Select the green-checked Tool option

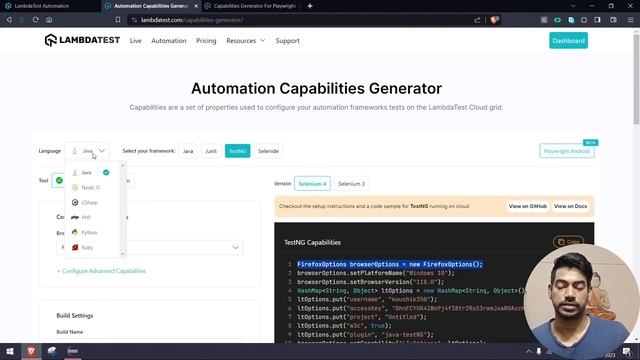(x=59, y=180)
